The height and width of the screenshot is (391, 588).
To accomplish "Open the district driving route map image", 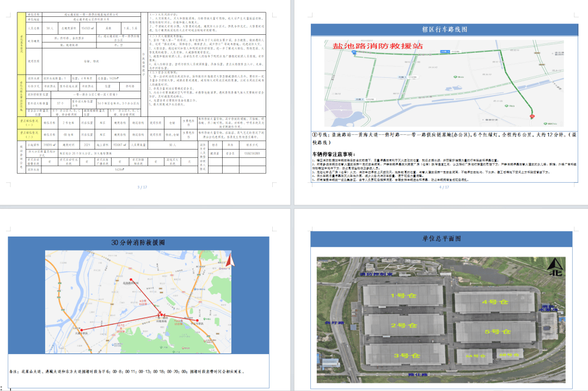I will point(444,83).
